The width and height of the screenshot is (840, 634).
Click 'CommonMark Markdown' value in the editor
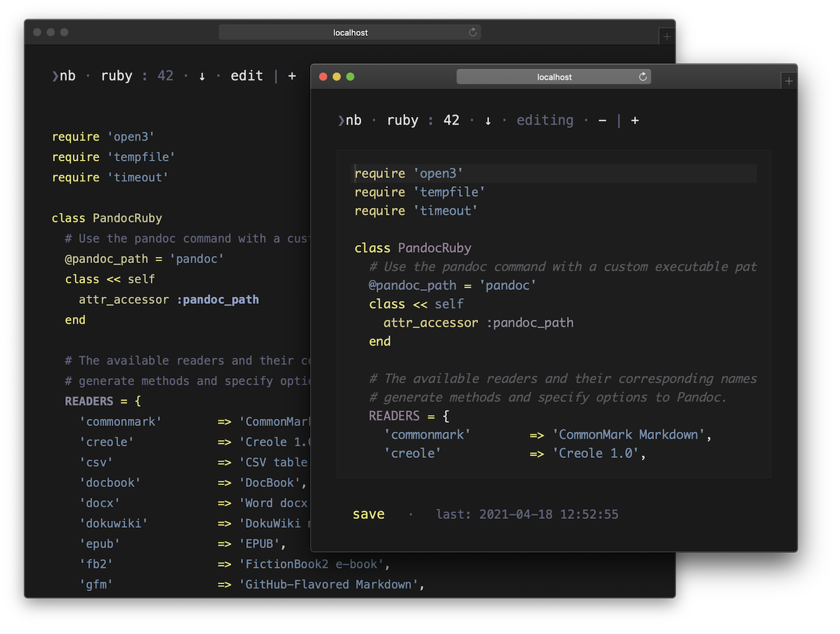click(x=629, y=435)
